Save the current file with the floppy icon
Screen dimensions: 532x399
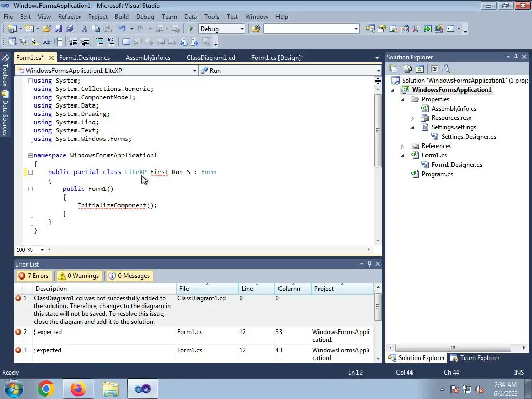(58, 29)
